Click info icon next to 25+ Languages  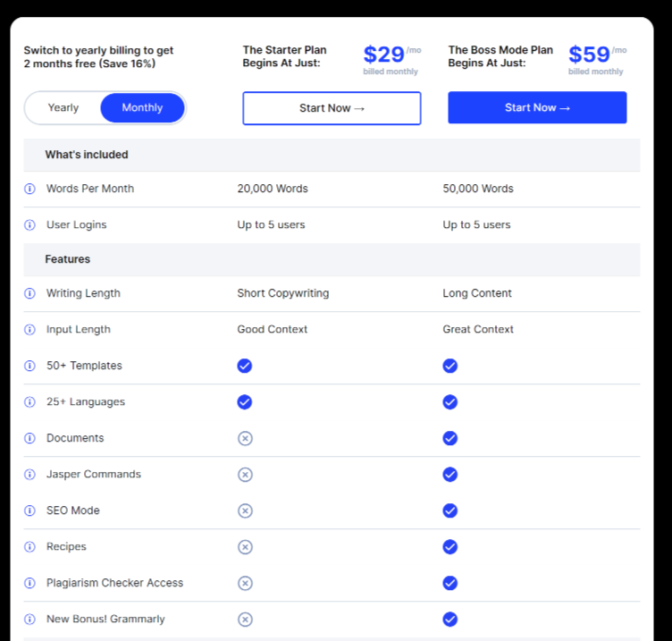point(29,402)
